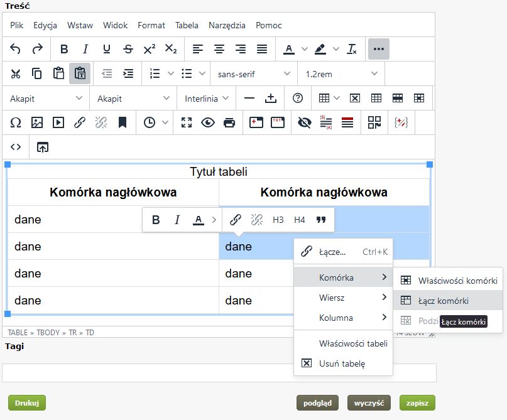This screenshot has width=507, height=420.
Task: Open the sans-serif font dropdown
Action: tap(253, 74)
